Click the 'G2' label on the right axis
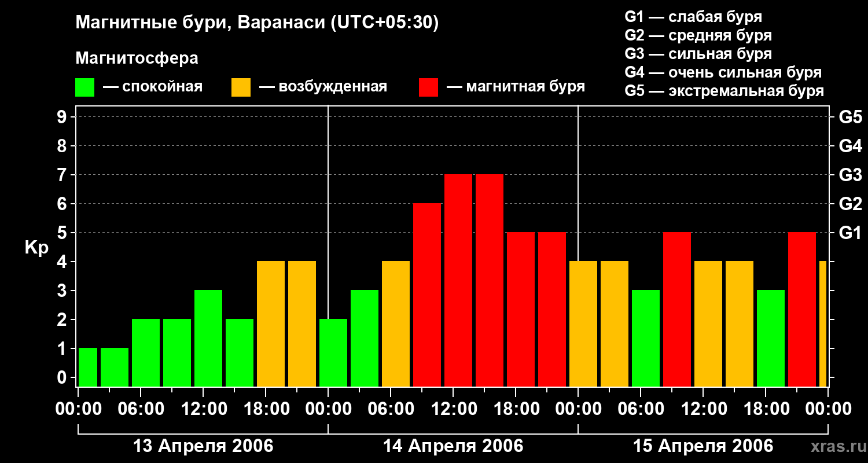Viewport: 868px width, 463px height. point(851,204)
